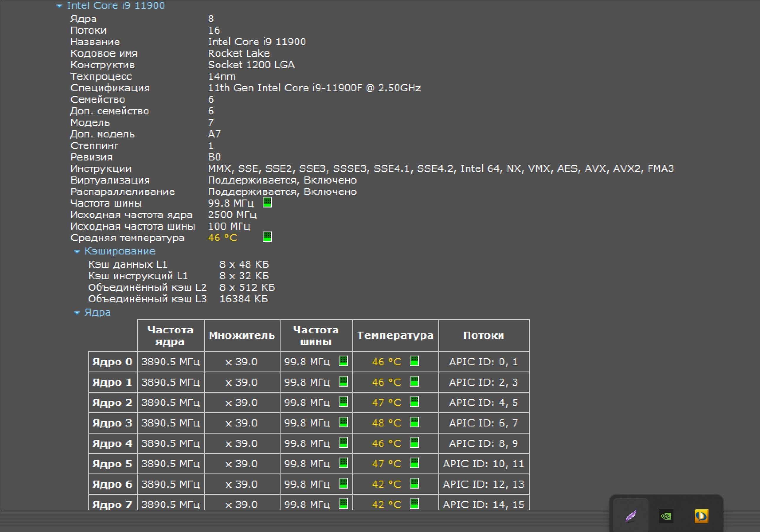760x532 pixels.
Task: Collapse the Ядра section
Action: 77,313
